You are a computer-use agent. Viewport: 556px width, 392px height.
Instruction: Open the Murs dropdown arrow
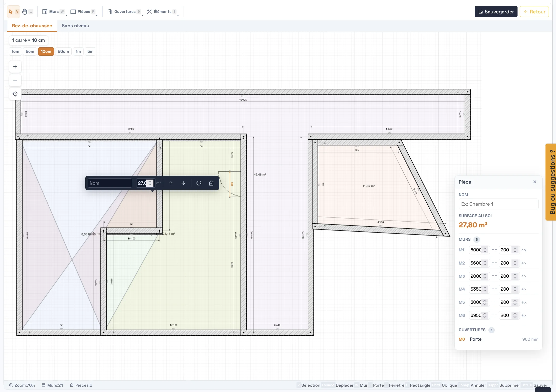tap(66, 15)
